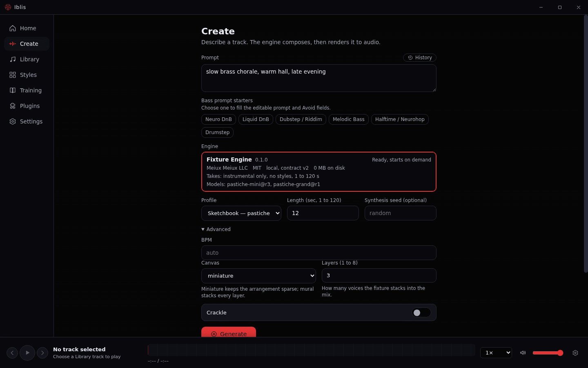Open the Library page

tap(27, 59)
